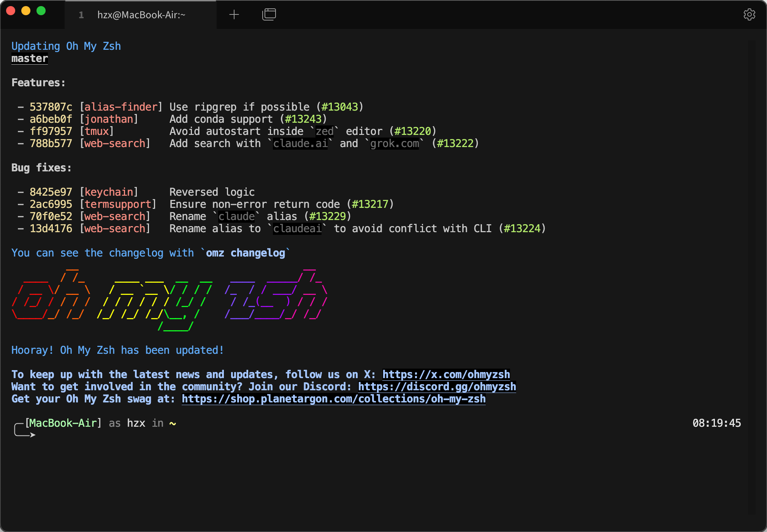Click the [keychain] plugin tag

tap(109, 192)
